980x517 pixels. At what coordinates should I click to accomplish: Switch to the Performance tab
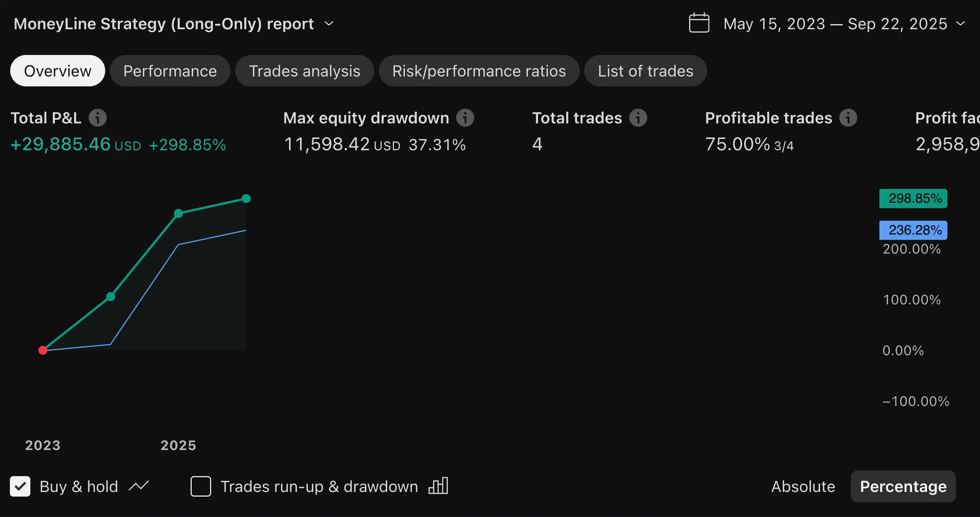170,71
